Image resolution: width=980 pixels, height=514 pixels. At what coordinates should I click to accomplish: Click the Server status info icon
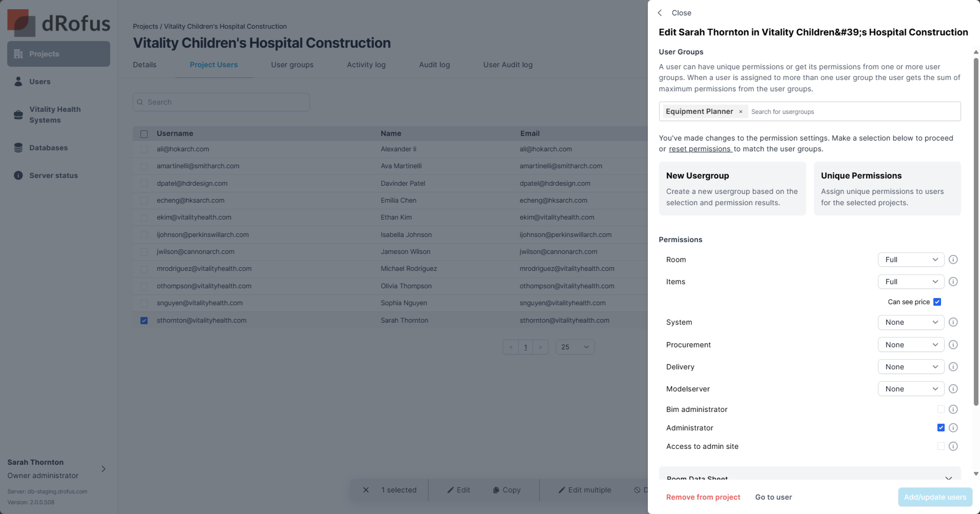click(18, 175)
